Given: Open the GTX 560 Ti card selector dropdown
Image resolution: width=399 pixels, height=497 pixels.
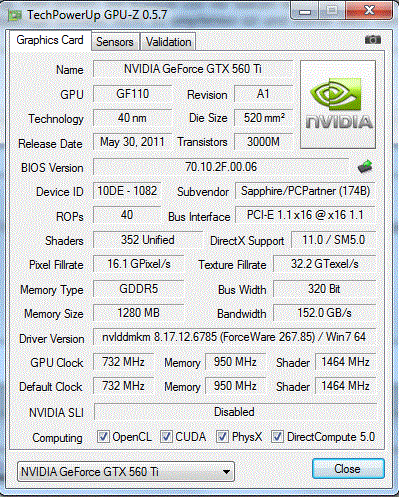Looking at the screenshot, I should coord(126,471).
